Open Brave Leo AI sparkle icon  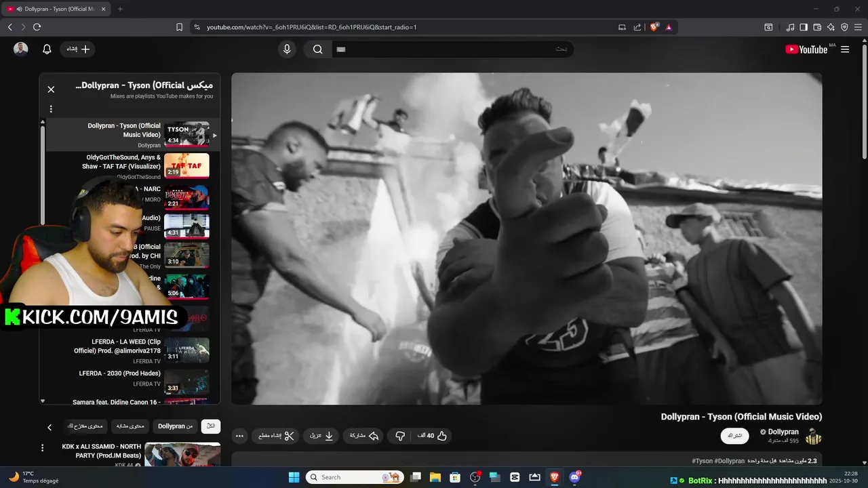coord(831,27)
